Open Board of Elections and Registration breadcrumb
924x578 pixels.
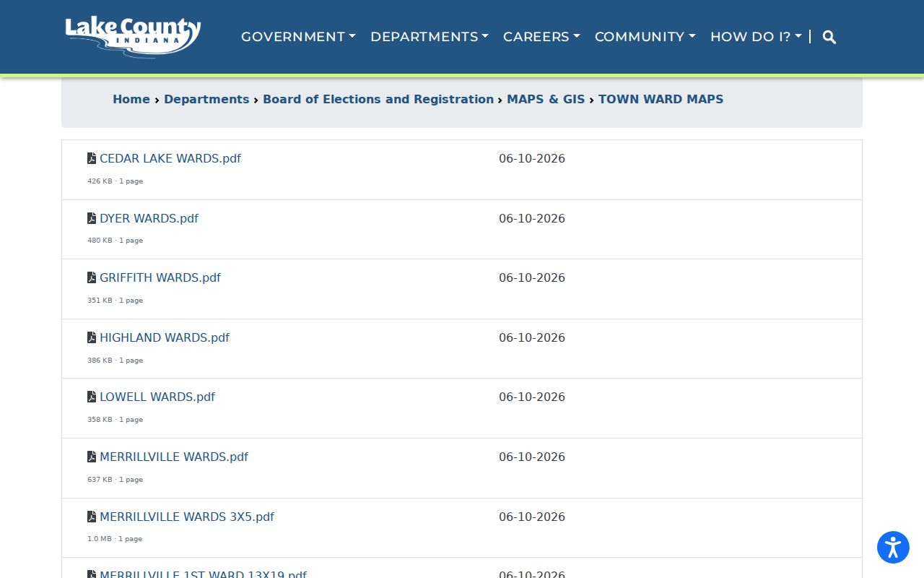378,100
